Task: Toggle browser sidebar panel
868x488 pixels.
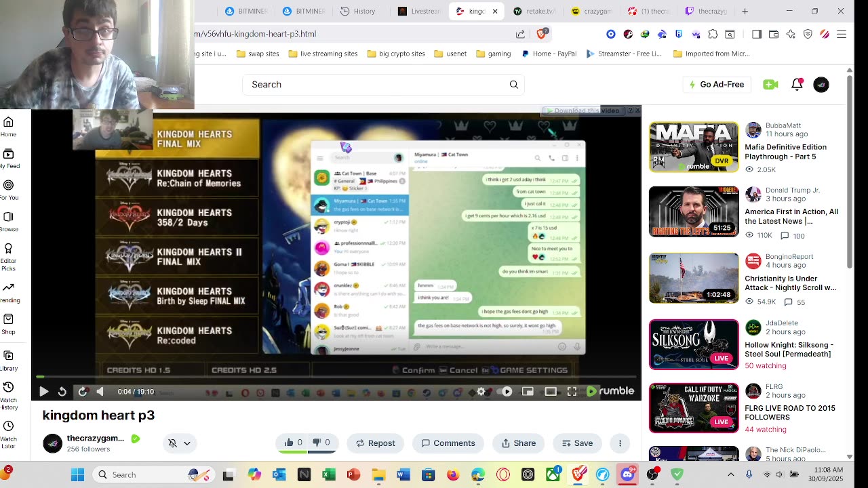Action: point(757,34)
